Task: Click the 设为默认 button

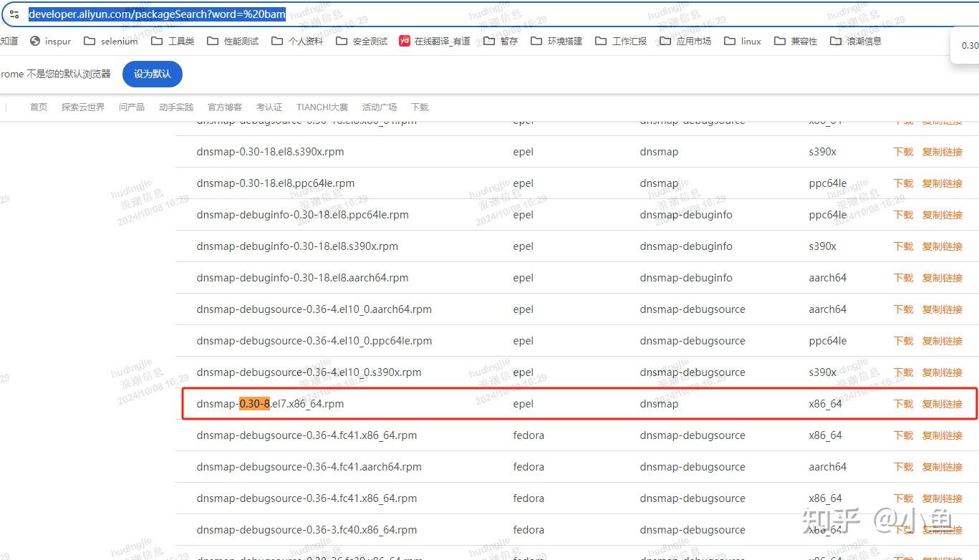Action: click(152, 74)
